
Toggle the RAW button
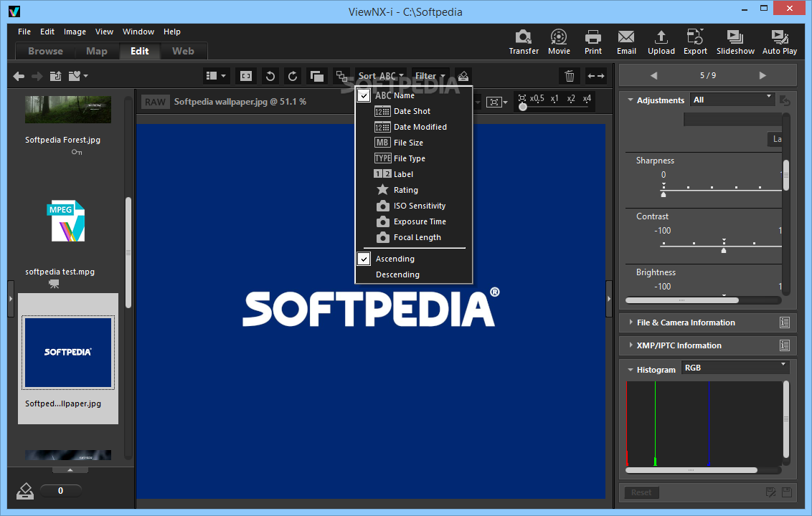[155, 102]
